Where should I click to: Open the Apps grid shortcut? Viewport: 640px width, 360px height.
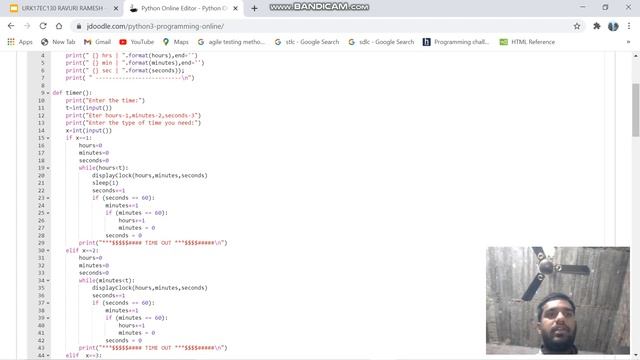click(x=20, y=42)
